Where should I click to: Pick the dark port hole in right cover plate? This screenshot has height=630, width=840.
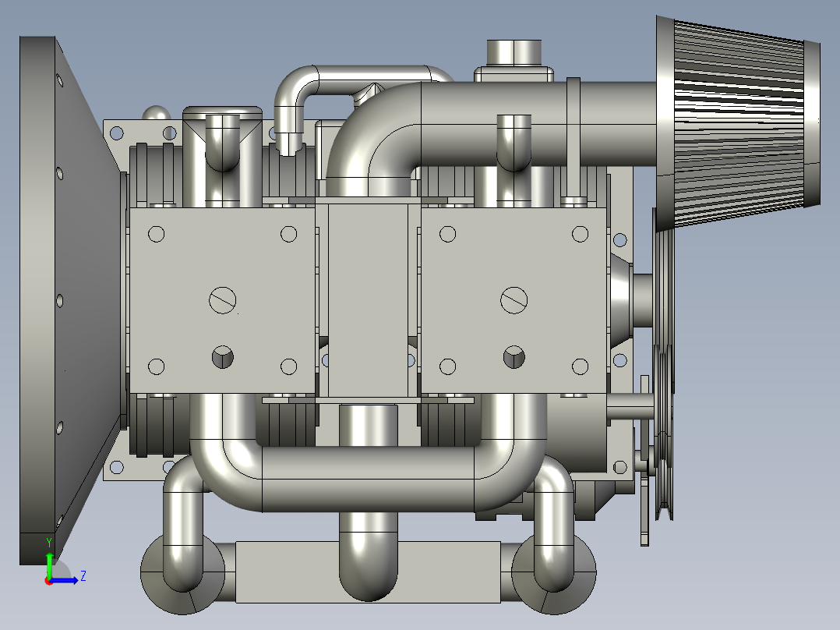coord(514,356)
